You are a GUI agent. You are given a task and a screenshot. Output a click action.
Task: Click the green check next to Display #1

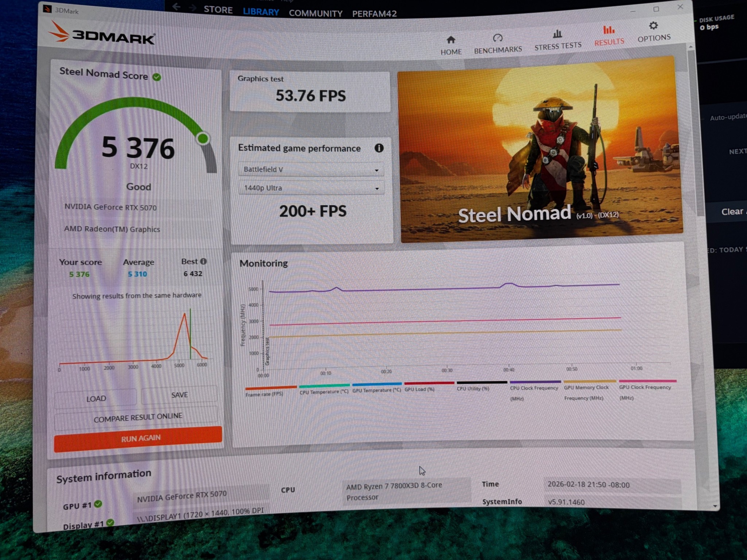pos(110,522)
